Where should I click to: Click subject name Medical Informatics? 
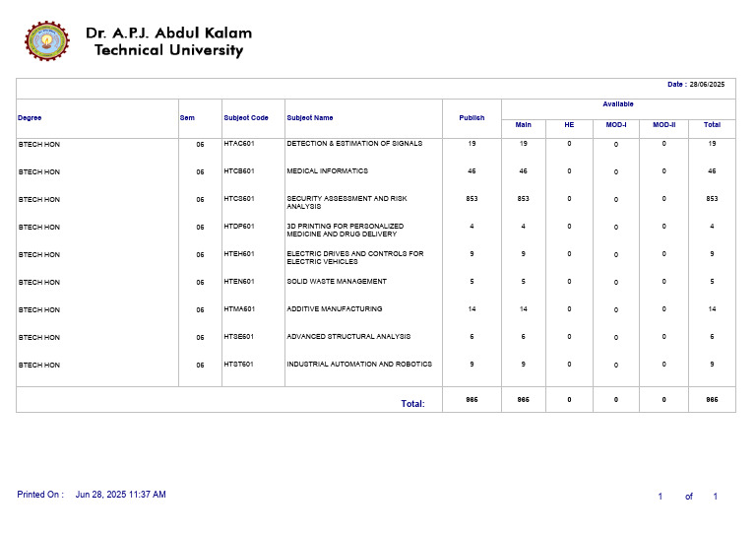pyautogui.click(x=328, y=170)
